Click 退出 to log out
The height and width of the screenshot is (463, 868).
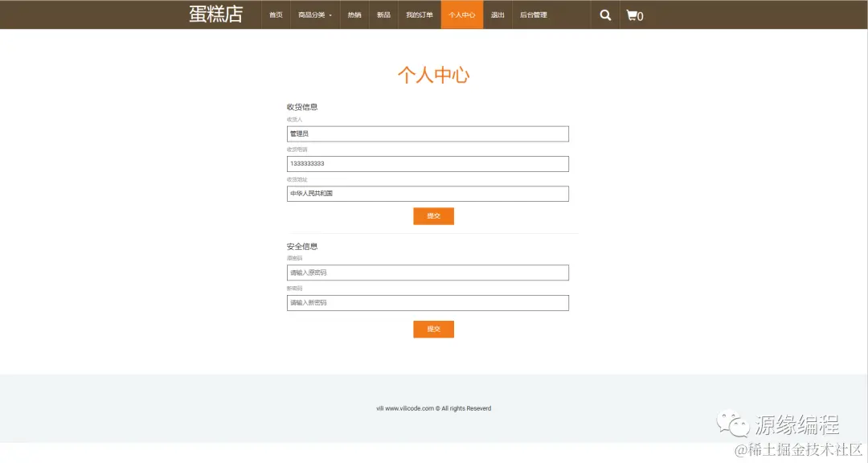coord(497,15)
